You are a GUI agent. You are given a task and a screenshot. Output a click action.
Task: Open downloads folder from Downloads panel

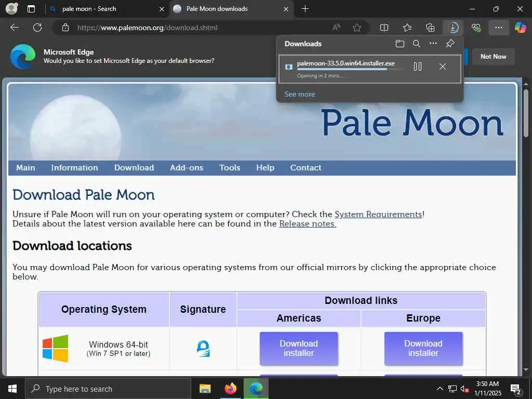[x=400, y=44]
